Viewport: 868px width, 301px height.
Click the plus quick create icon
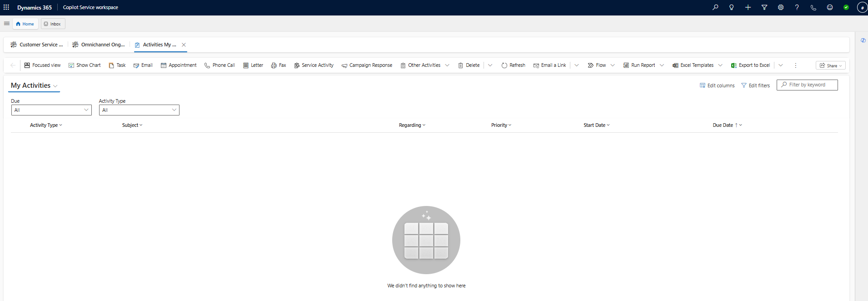pos(748,7)
